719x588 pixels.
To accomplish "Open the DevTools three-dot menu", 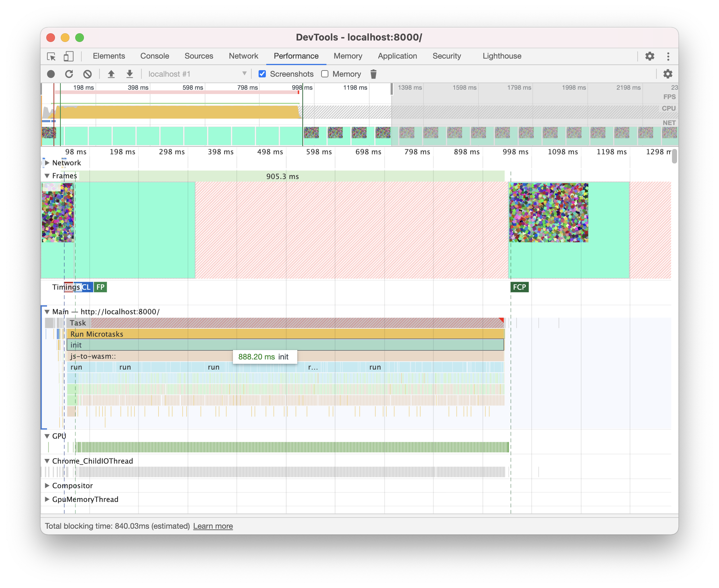I will (668, 56).
